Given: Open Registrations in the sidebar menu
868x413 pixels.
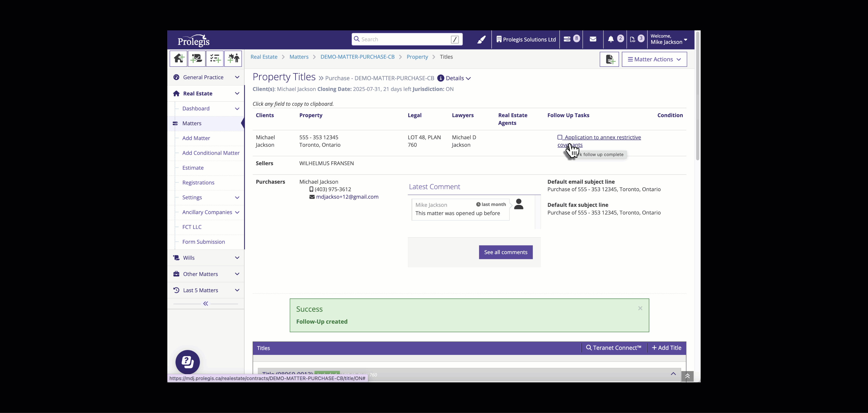Looking at the screenshot, I should pos(198,183).
